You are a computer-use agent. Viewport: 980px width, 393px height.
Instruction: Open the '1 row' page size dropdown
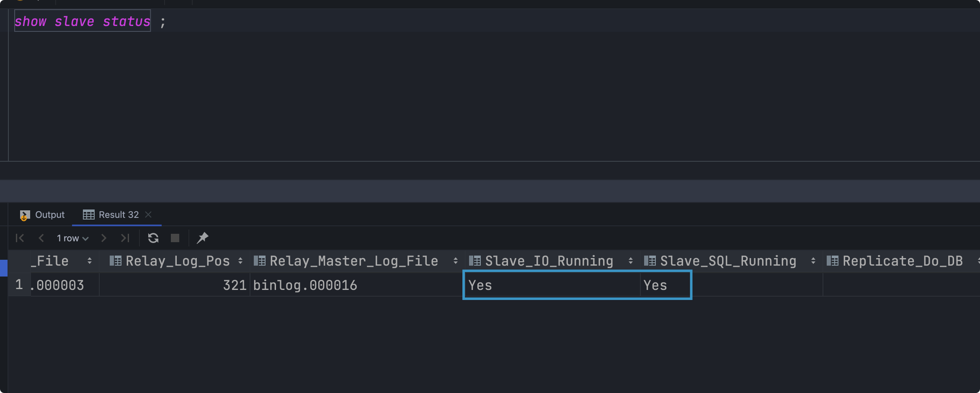point(73,238)
